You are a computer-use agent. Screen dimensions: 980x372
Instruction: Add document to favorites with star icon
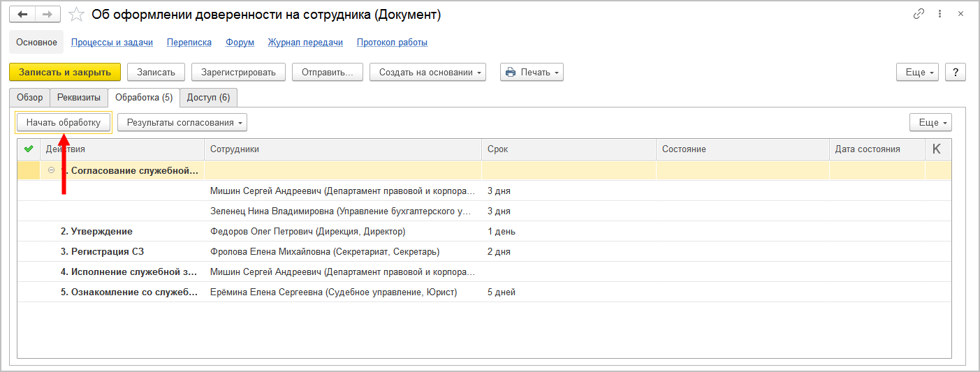tap(78, 15)
